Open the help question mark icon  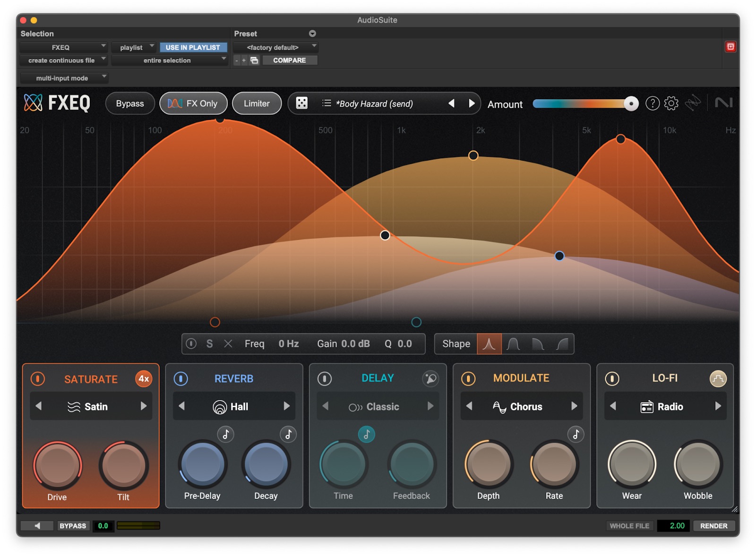pyautogui.click(x=652, y=103)
